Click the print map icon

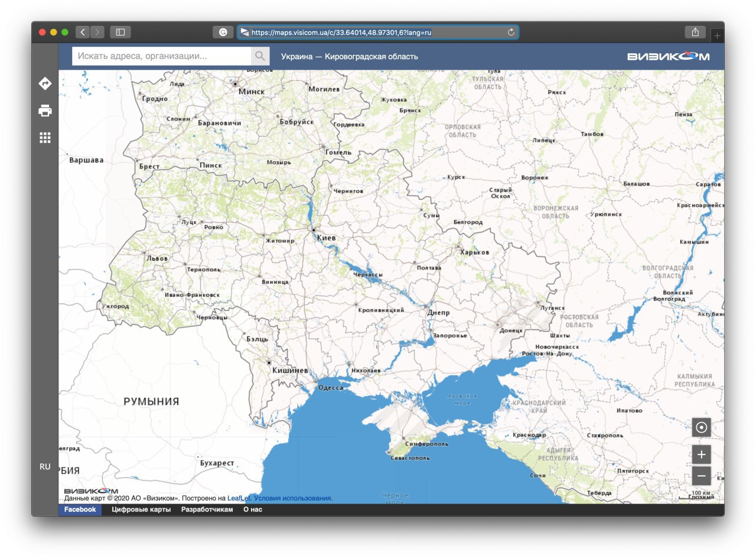pos(45,111)
